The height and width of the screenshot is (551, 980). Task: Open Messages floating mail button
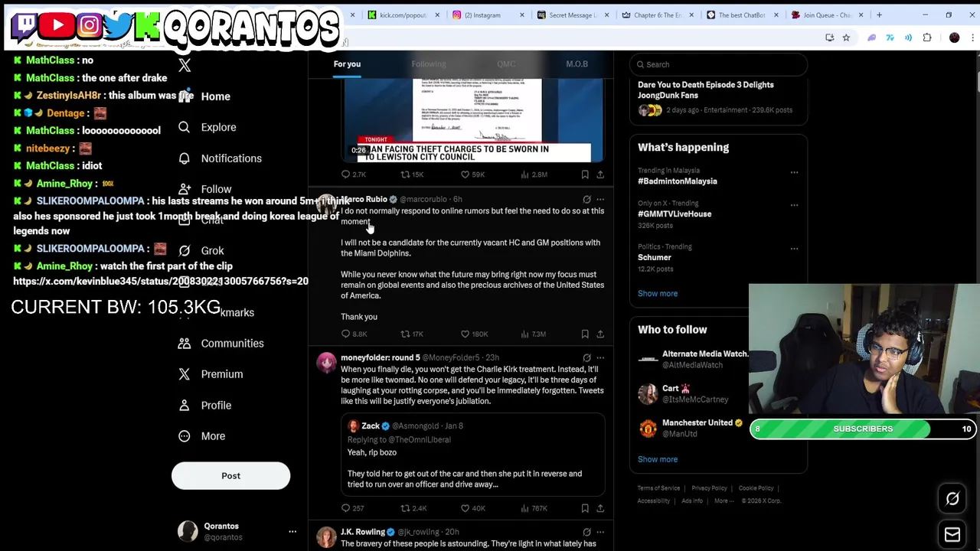(952, 534)
